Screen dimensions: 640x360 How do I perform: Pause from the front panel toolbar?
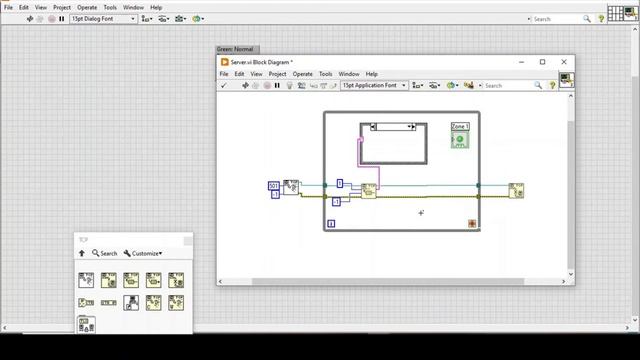62,19
